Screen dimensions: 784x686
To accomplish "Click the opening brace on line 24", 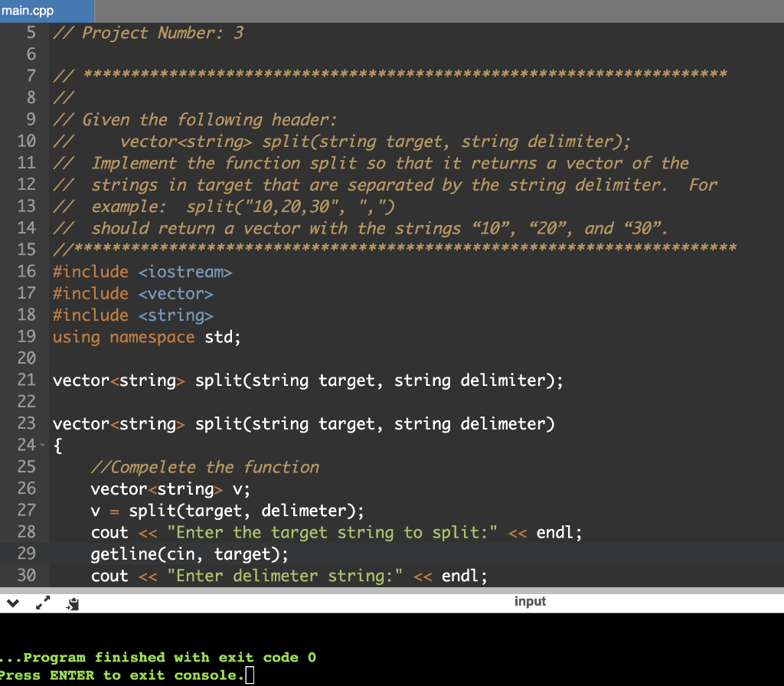I will pos(57,445).
